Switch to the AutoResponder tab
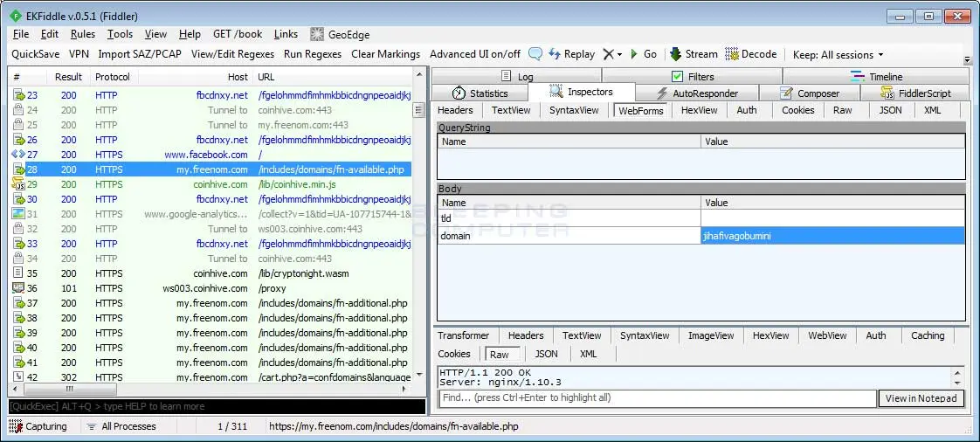980x442 pixels. [697, 93]
